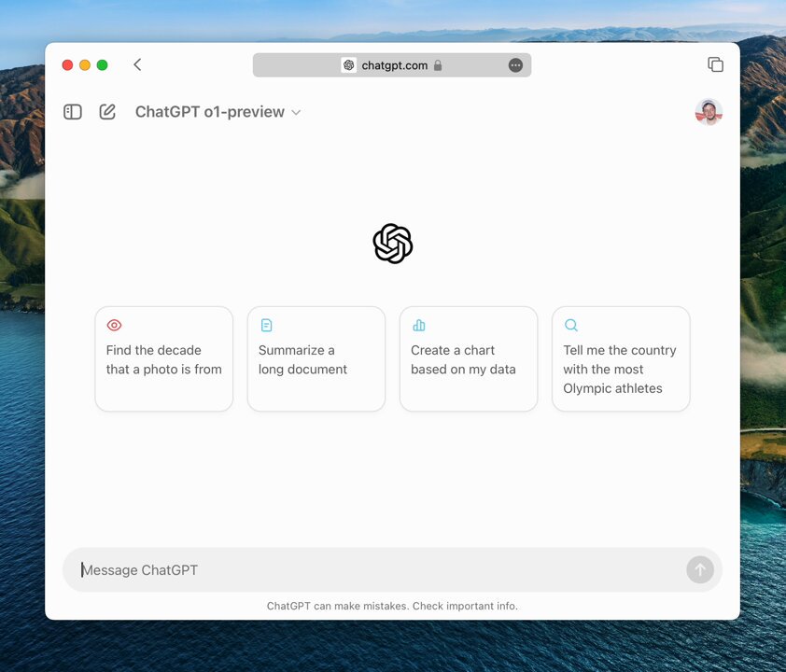This screenshot has height=672, width=786.
Task: Click the lock icon next to chatgpt.com
Action: click(438, 65)
